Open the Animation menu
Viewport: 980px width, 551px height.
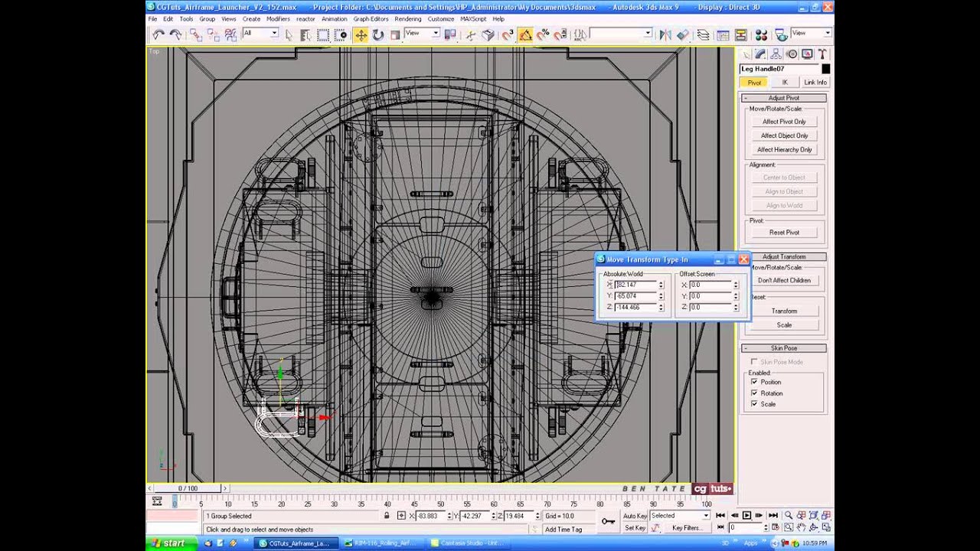pyautogui.click(x=334, y=18)
